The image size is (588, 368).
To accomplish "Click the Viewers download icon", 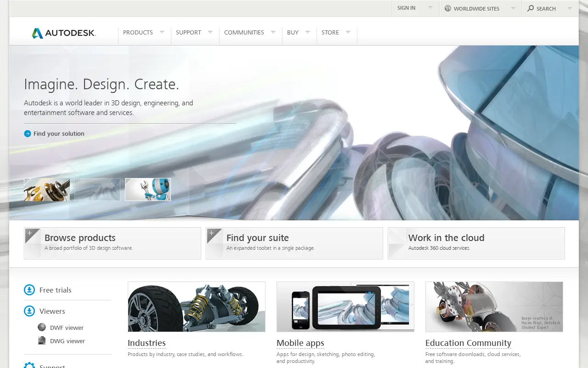I will tap(29, 311).
